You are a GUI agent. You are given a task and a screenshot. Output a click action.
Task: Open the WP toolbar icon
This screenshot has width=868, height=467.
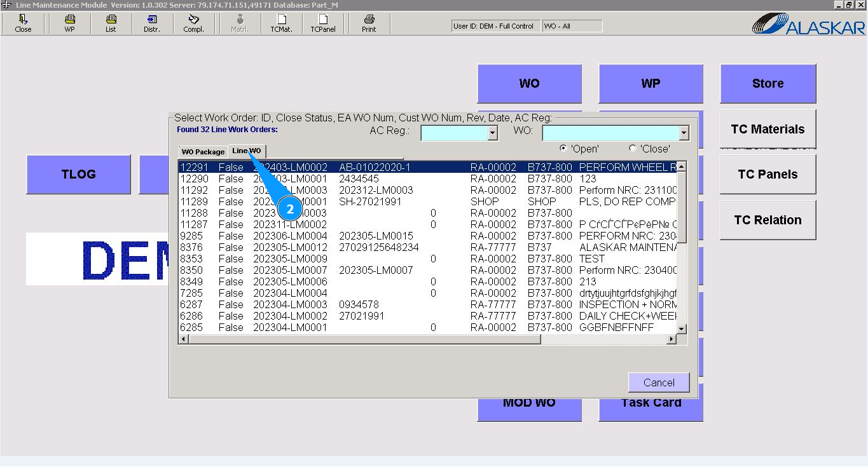[x=69, y=24]
